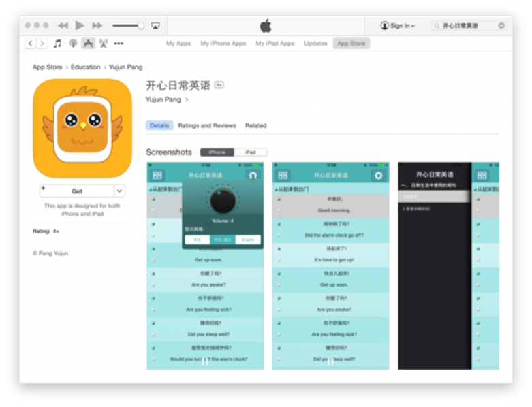The width and height of the screenshot is (532, 407).
Task: Open the second screenshot with Good morning
Action: click(331, 265)
